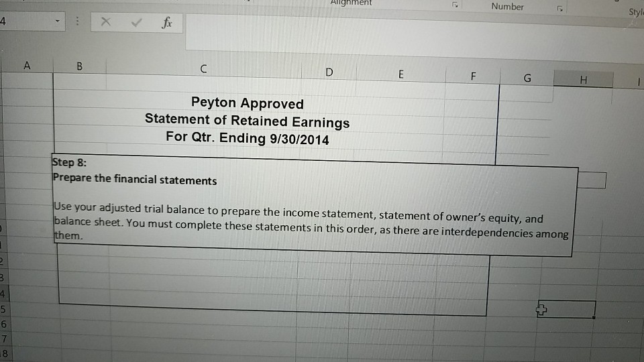Expand the Name Box dropdown arrow
644x362 pixels.
pyautogui.click(x=58, y=21)
